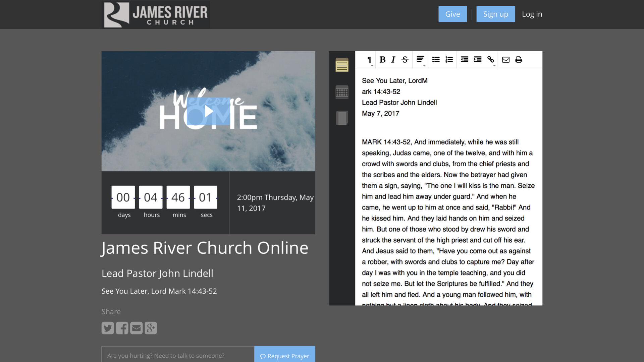Switch to the schedule calendar tab
The height and width of the screenshot is (362, 644).
[342, 92]
